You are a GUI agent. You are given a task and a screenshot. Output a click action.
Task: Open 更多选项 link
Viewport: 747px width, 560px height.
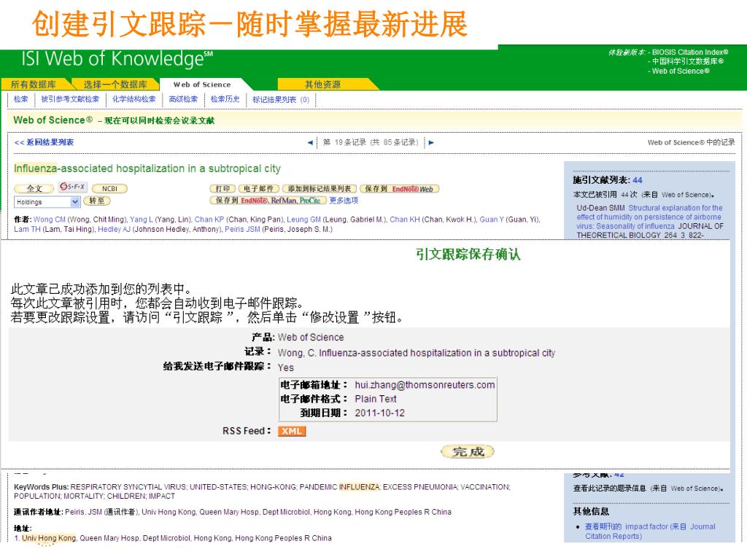(344, 201)
